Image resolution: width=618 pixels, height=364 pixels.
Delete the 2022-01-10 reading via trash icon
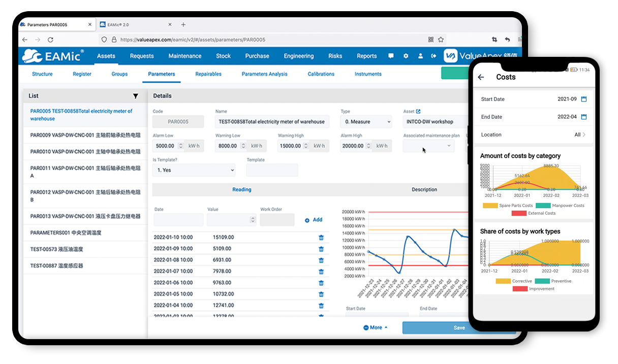tap(321, 237)
